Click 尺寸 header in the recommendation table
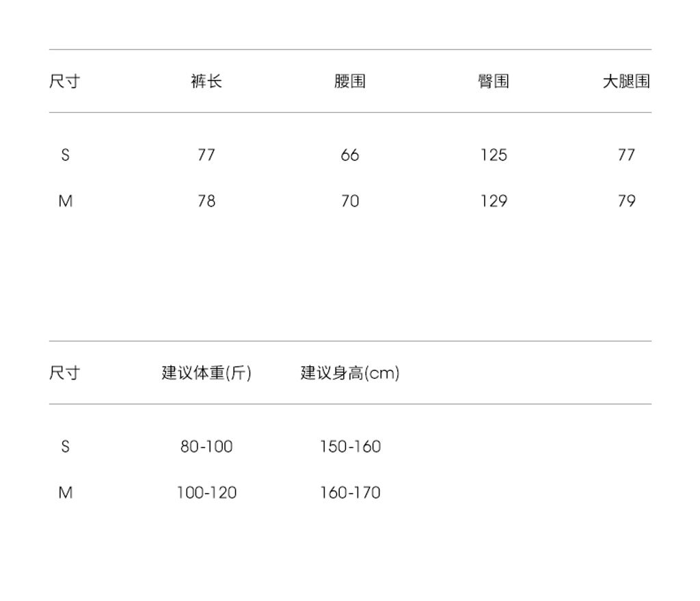The image size is (700, 601). [x=65, y=373]
